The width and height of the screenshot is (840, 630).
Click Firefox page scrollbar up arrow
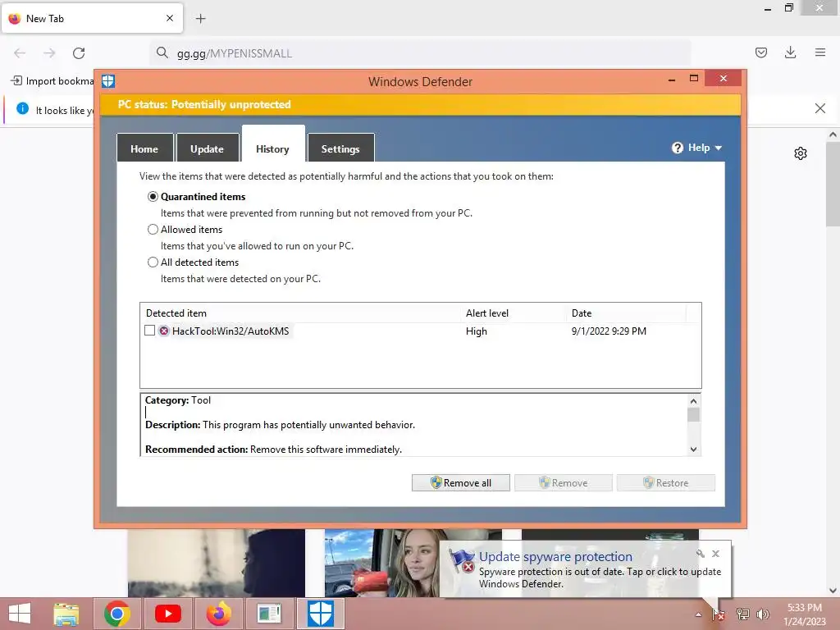pyautogui.click(x=833, y=135)
